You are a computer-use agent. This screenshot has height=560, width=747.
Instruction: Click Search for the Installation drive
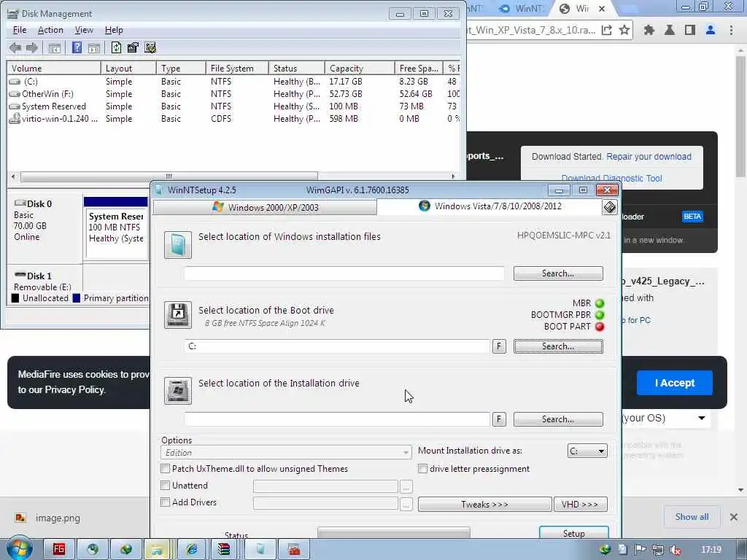(x=558, y=419)
